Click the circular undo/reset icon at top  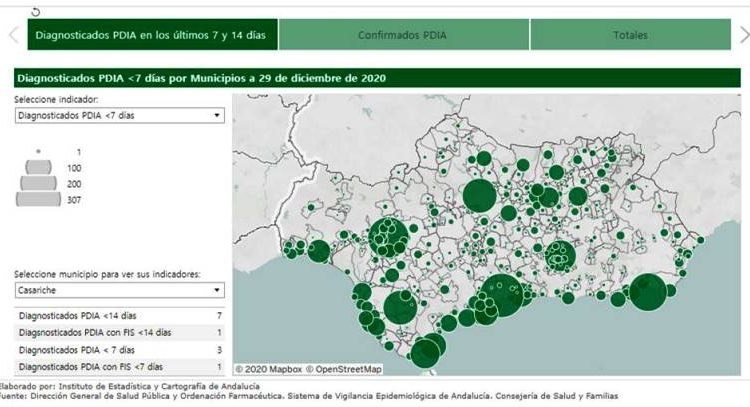(x=37, y=12)
